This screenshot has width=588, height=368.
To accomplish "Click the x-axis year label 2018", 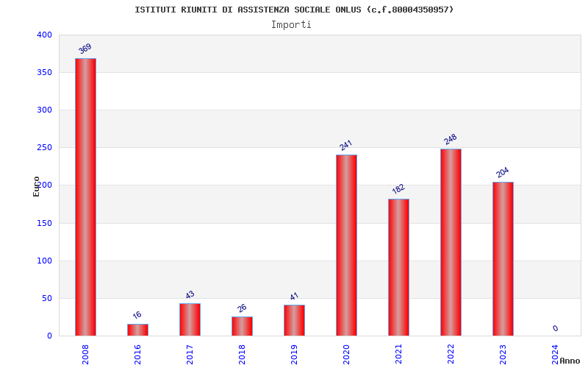I will [x=242, y=355].
